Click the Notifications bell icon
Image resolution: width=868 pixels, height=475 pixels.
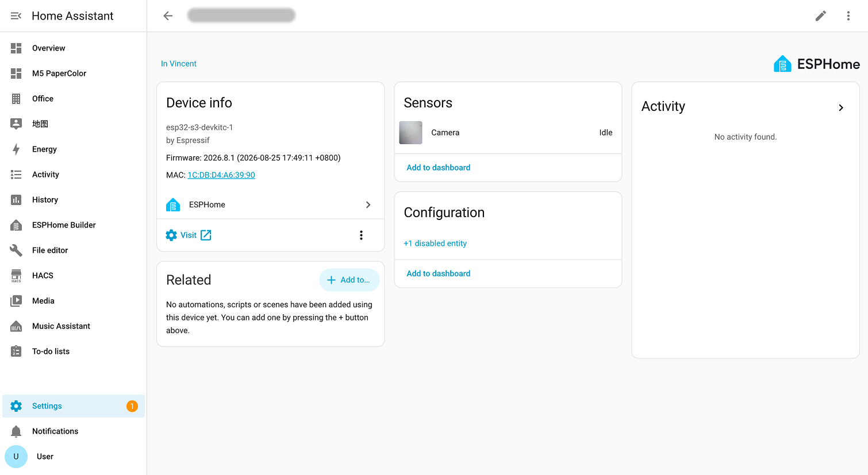pyautogui.click(x=16, y=431)
